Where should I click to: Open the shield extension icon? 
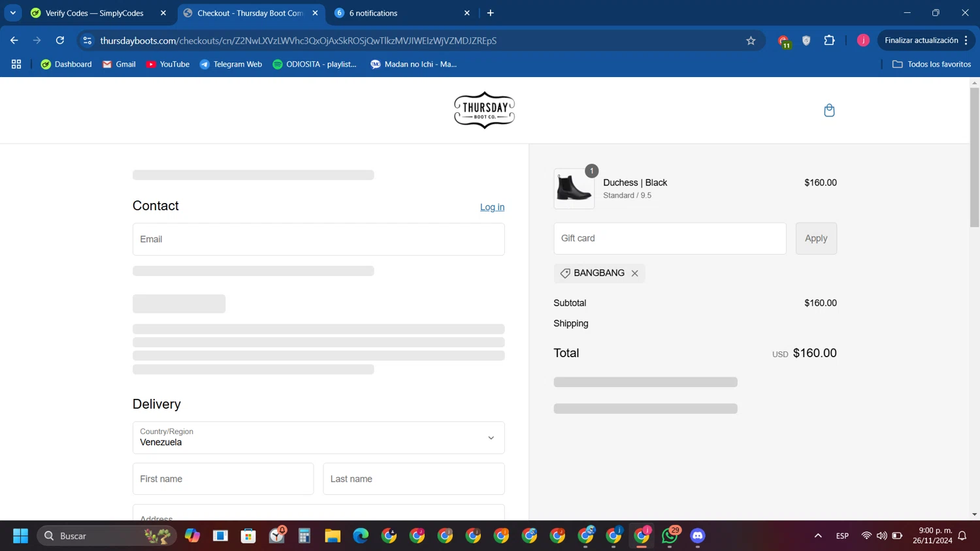pyautogui.click(x=806, y=40)
